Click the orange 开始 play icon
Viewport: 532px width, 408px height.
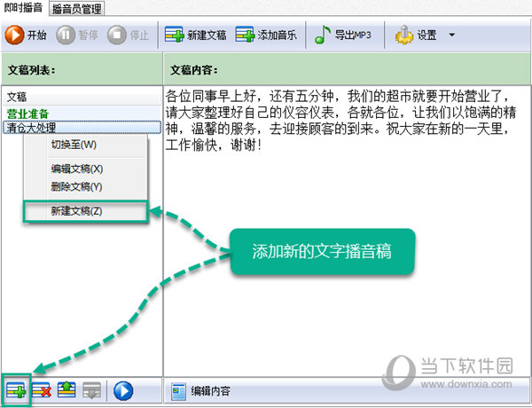14,35
